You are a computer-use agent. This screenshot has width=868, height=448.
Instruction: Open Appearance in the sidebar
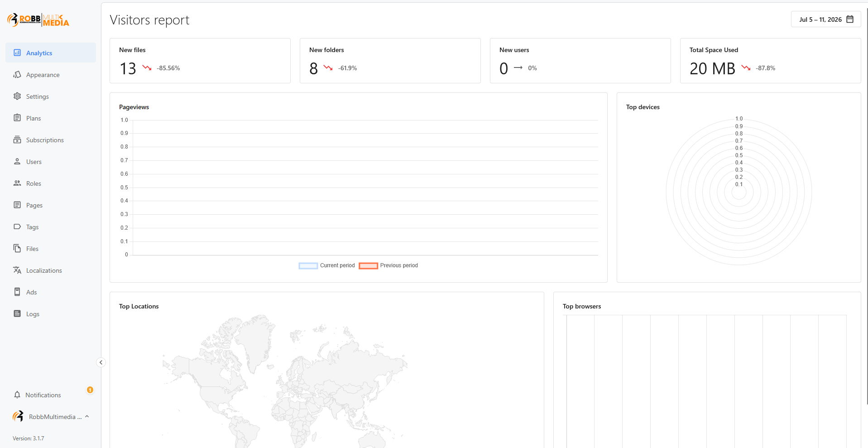51,74
